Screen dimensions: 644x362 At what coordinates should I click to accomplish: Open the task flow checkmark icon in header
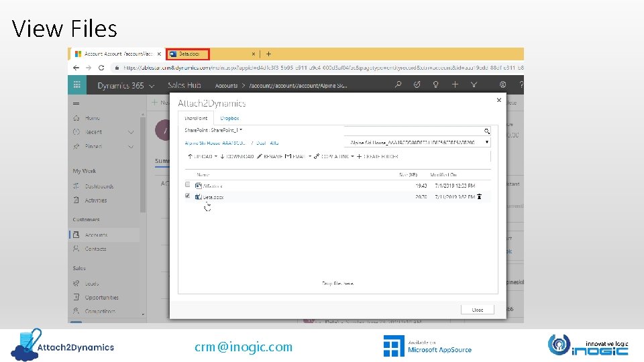point(417,84)
